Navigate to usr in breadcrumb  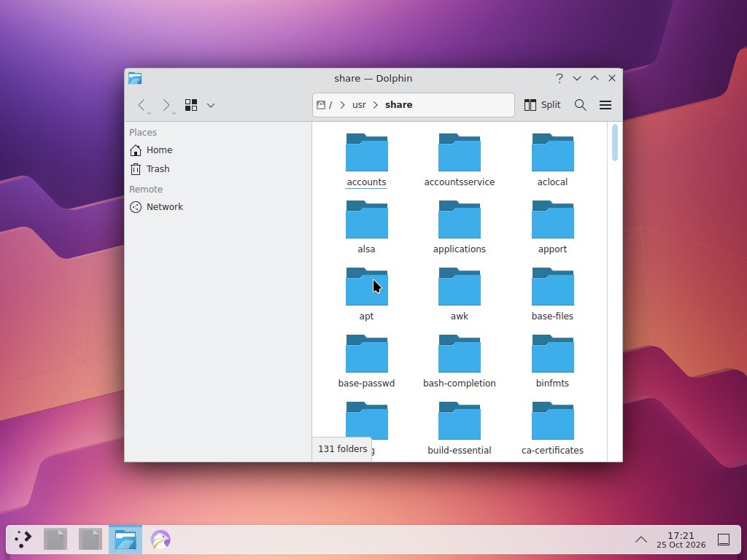tap(359, 105)
